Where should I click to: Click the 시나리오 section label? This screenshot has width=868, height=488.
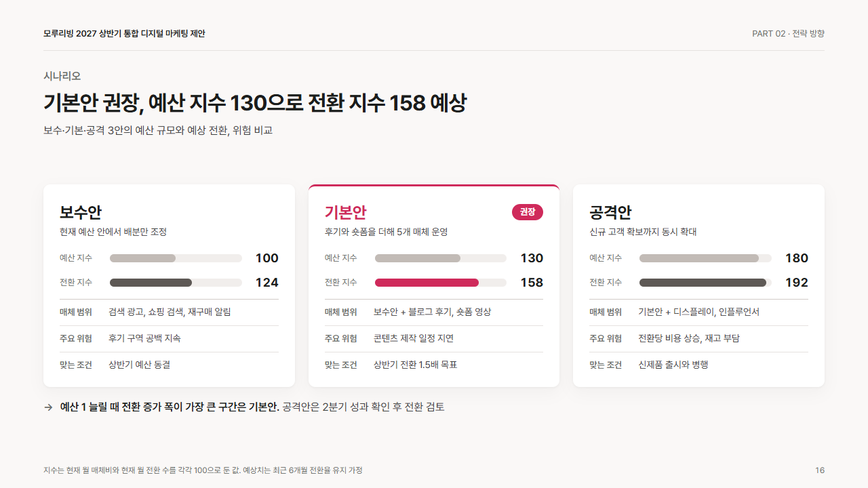[x=62, y=76]
